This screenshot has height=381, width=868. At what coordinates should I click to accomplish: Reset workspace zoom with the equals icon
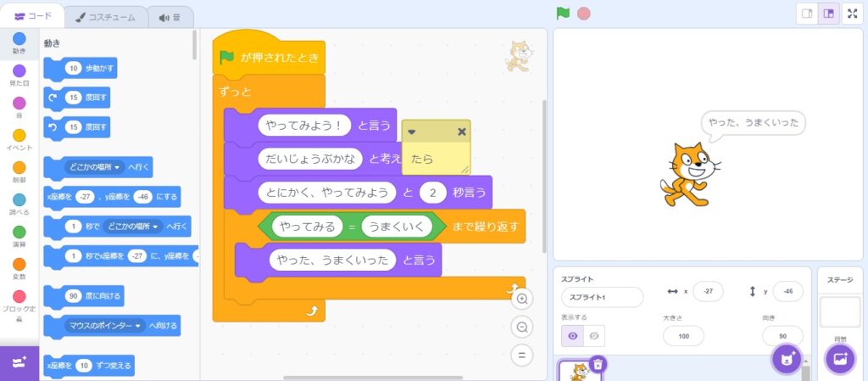pyautogui.click(x=522, y=355)
